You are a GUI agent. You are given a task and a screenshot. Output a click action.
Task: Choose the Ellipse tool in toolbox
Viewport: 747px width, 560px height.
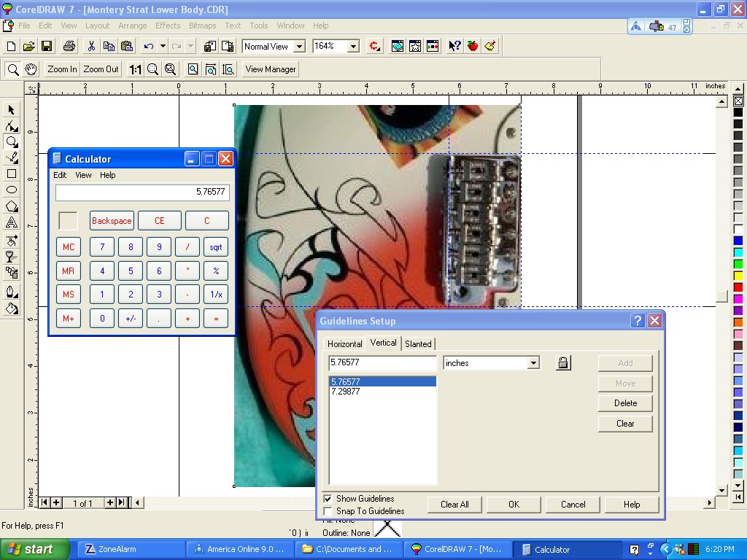(12, 190)
